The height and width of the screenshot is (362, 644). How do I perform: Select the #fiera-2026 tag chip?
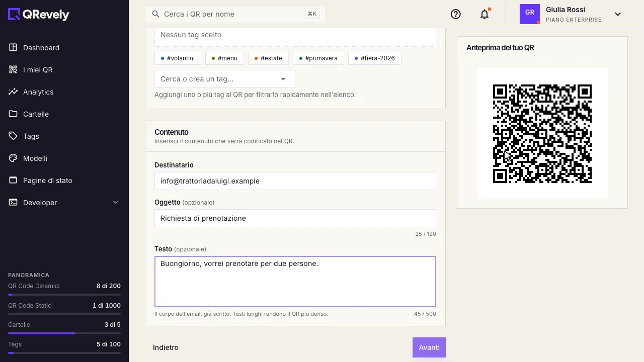point(375,58)
